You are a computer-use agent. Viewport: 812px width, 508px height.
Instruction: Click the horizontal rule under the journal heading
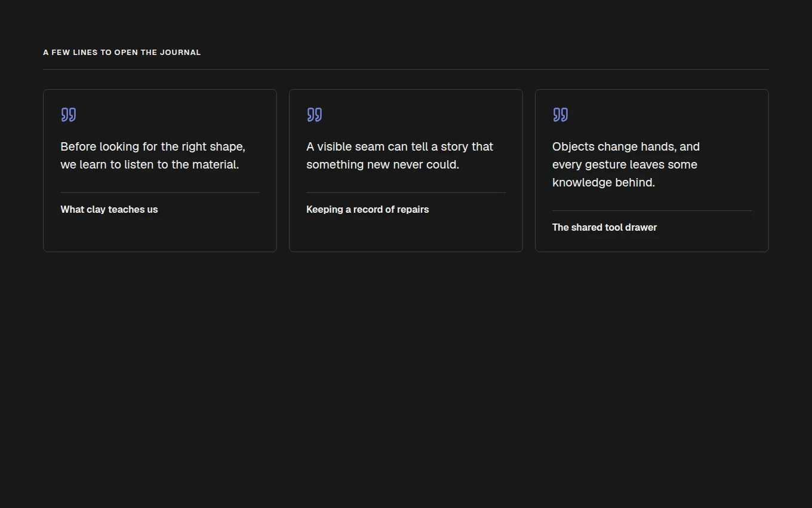406,69
